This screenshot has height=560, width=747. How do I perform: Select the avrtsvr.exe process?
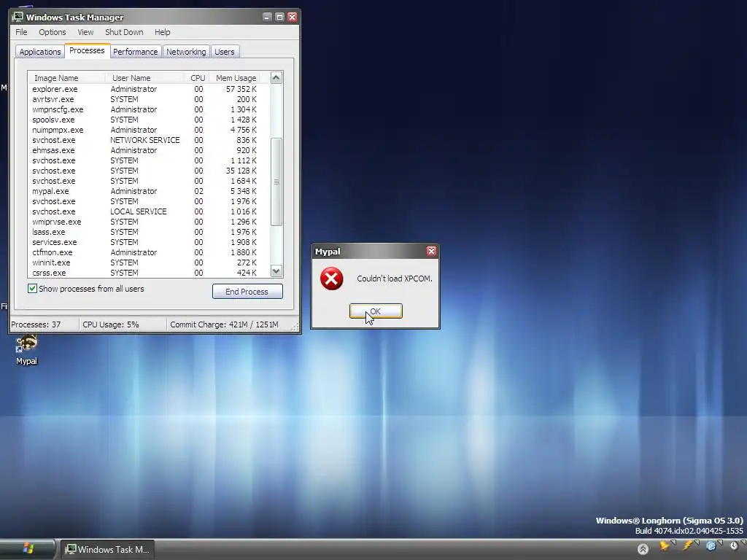(x=149, y=99)
